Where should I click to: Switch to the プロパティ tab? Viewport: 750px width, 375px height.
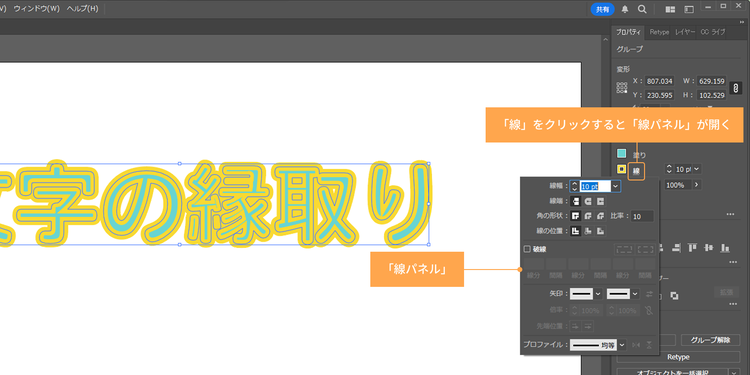628,32
